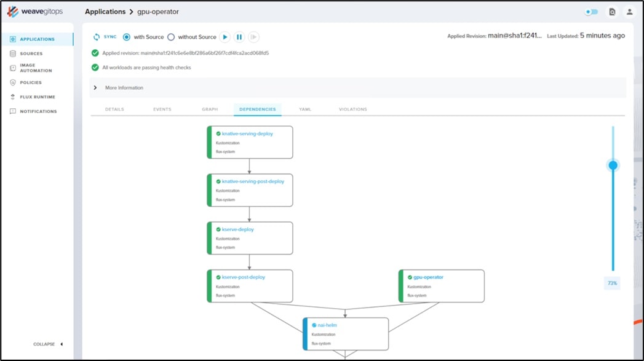This screenshot has width=644, height=361.
Task: Click the resume play icon
Action: [225, 37]
